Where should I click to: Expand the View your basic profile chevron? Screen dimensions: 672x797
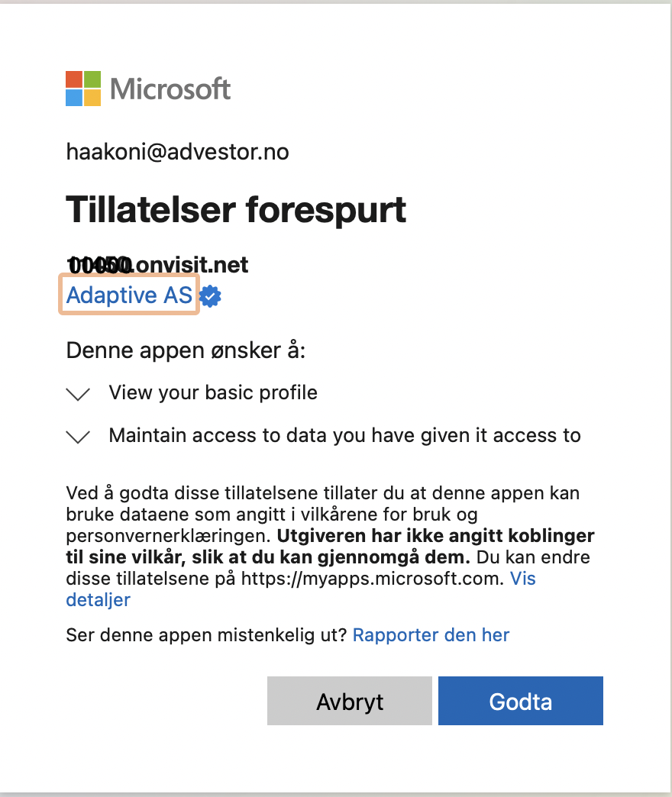click(x=79, y=394)
